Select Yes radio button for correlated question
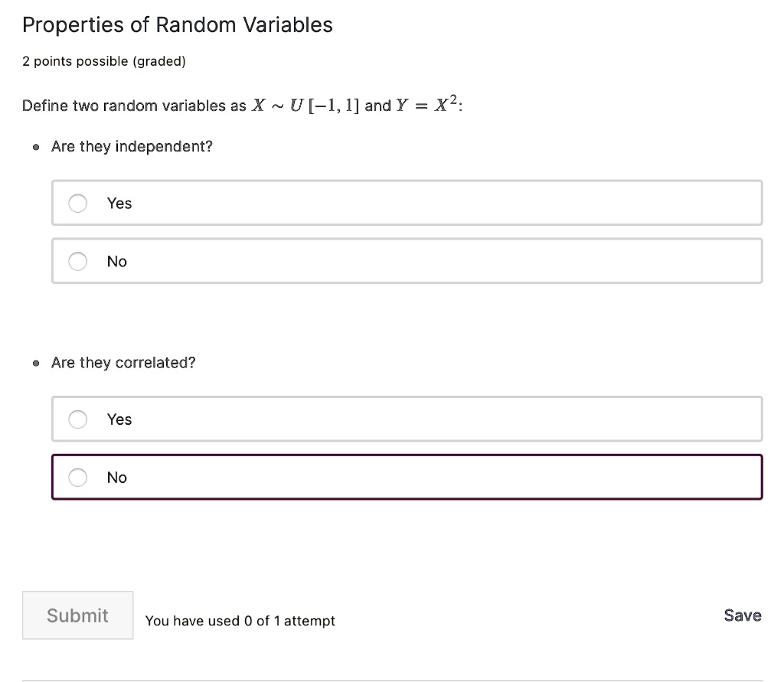Screen dimensions: 784x682 click(x=77, y=419)
